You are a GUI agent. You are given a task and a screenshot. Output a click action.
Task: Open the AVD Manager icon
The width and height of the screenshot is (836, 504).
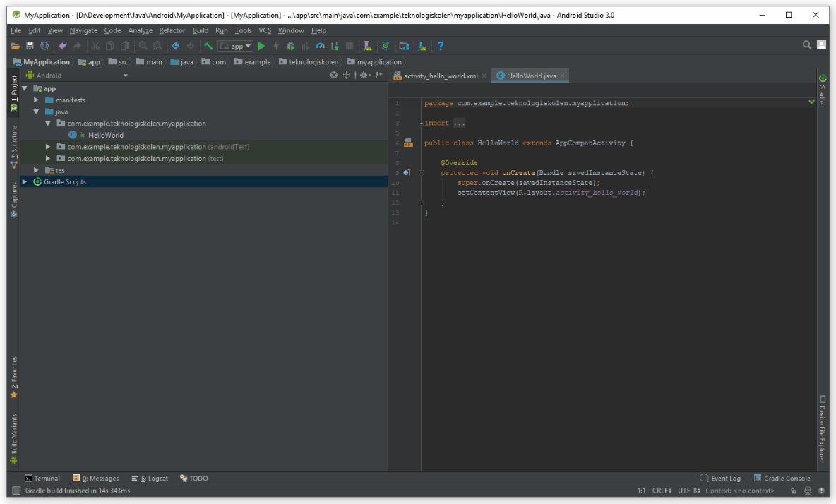[x=367, y=47]
